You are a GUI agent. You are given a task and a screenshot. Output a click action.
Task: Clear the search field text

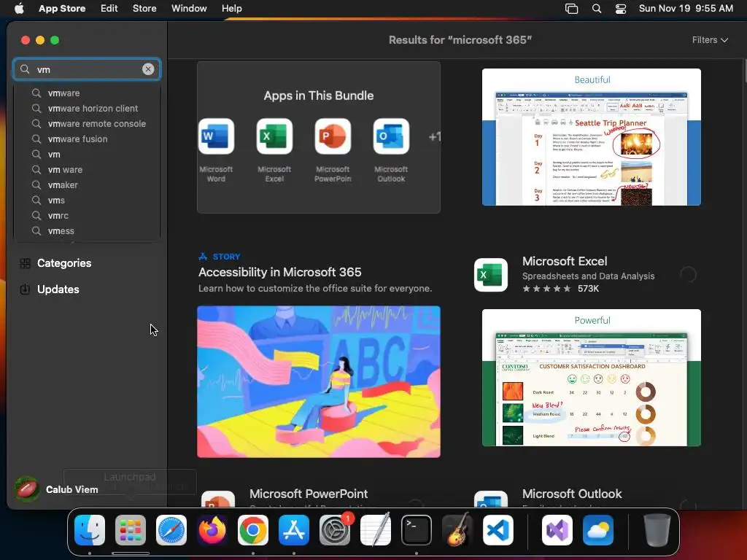(148, 69)
